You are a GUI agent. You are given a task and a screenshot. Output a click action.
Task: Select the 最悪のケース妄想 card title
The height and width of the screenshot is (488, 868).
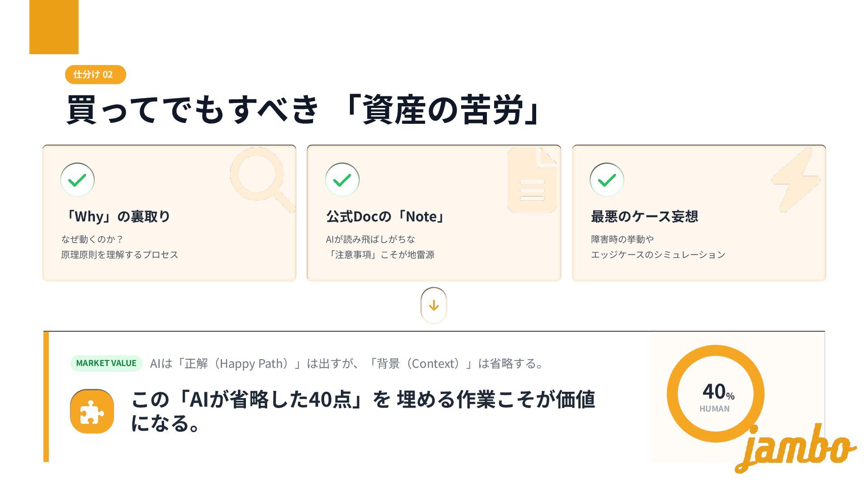pyautogui.click(x=644, y=216)
